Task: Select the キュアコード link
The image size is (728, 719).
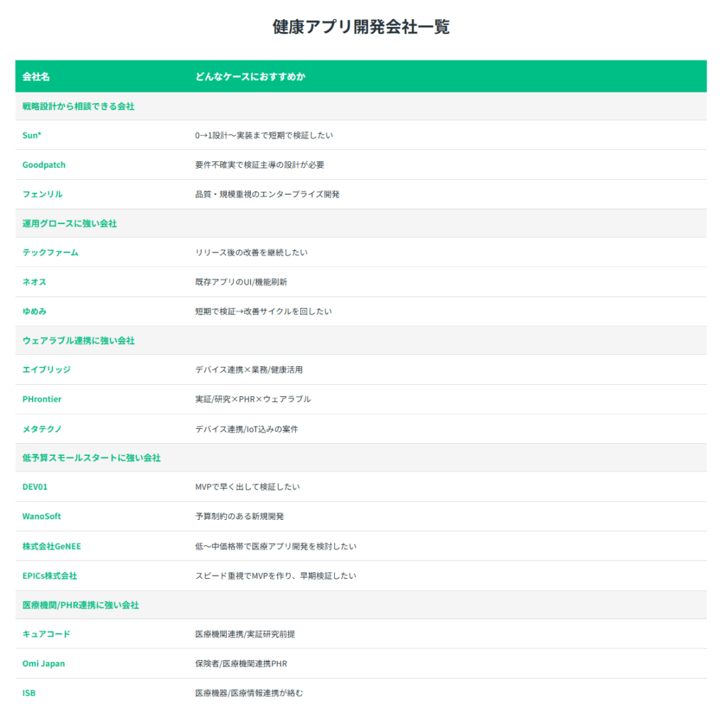Action: (x=46, y=634)
